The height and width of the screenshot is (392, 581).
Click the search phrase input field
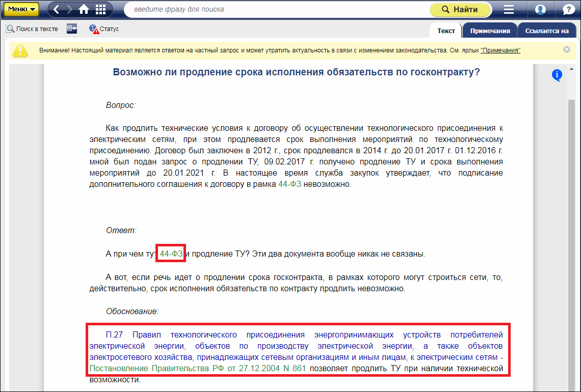275,9
